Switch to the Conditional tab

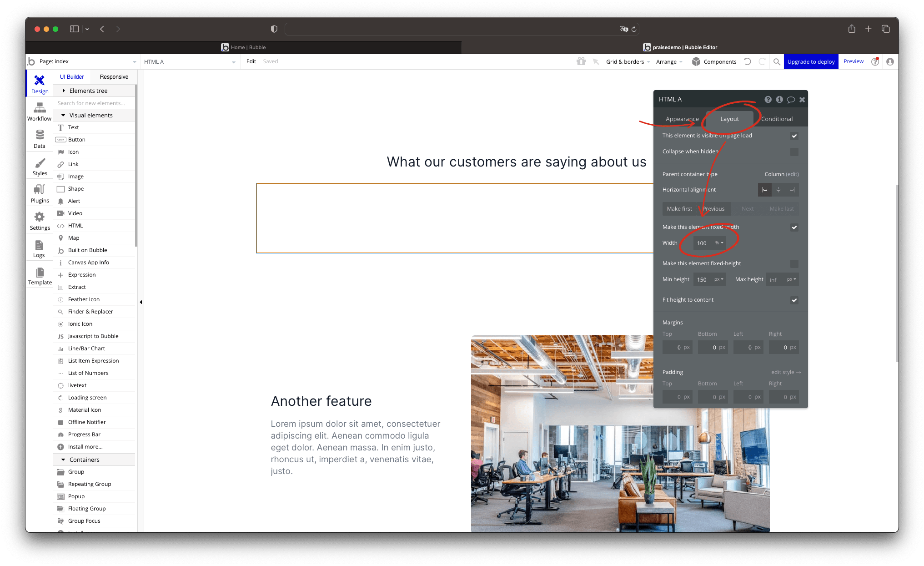tap(777, 119)
